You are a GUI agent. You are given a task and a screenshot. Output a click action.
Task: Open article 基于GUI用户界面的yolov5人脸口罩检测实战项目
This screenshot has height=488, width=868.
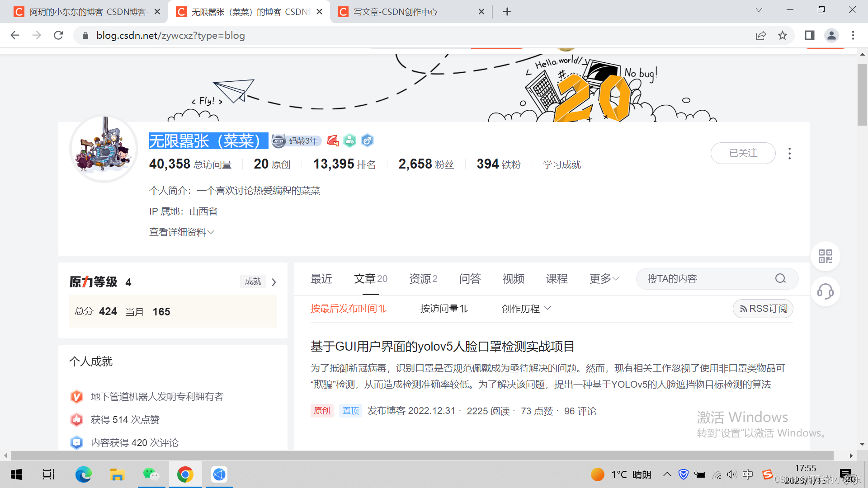pos(442,347)
